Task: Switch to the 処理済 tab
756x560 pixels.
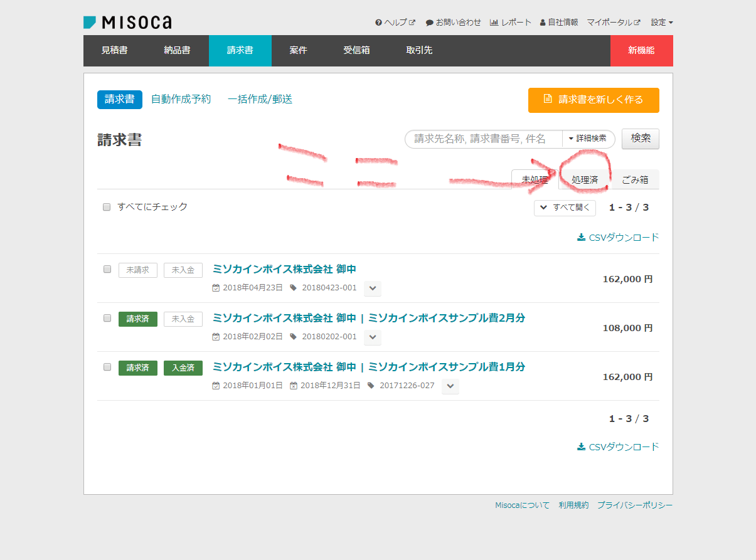Action: coord(585,180)
